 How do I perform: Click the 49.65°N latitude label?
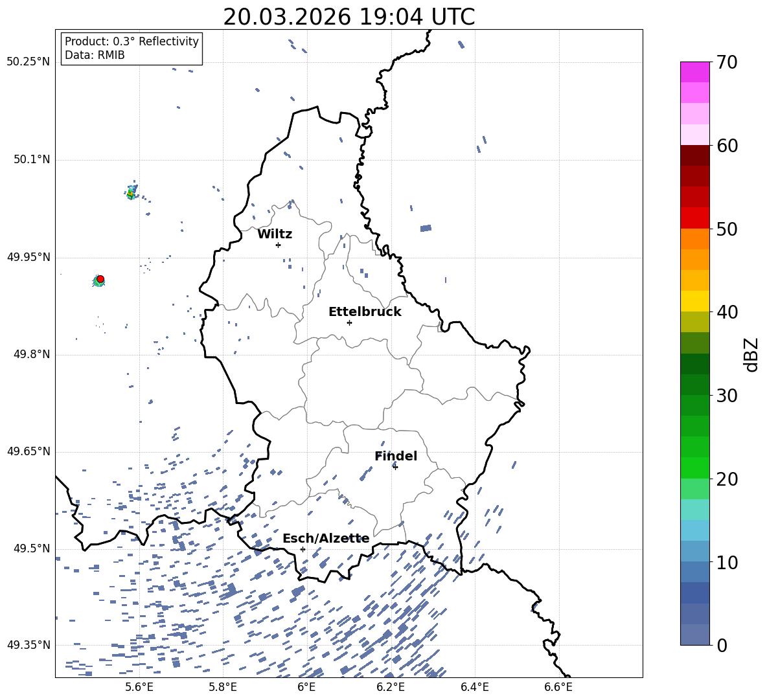coord(28,451)
